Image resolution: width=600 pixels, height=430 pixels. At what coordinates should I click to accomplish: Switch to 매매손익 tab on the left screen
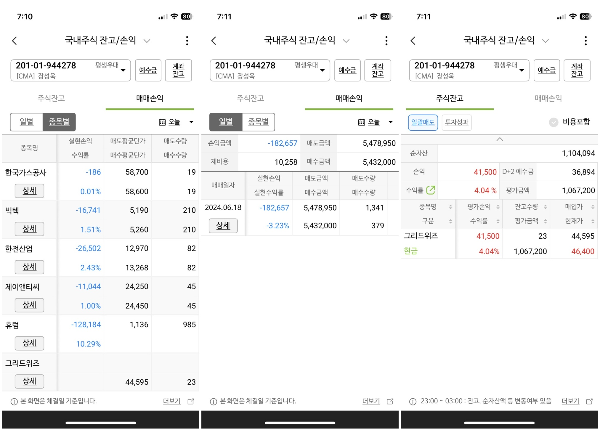coord(150,98)
